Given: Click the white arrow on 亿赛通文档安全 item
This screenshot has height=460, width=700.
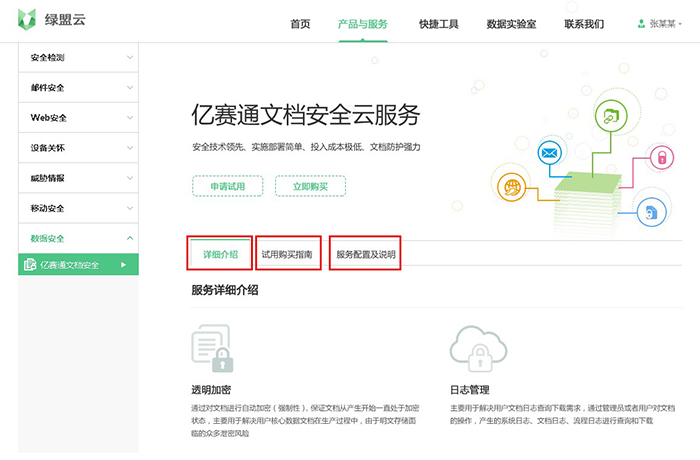Looking at the screenshot, I should [124, 265].
